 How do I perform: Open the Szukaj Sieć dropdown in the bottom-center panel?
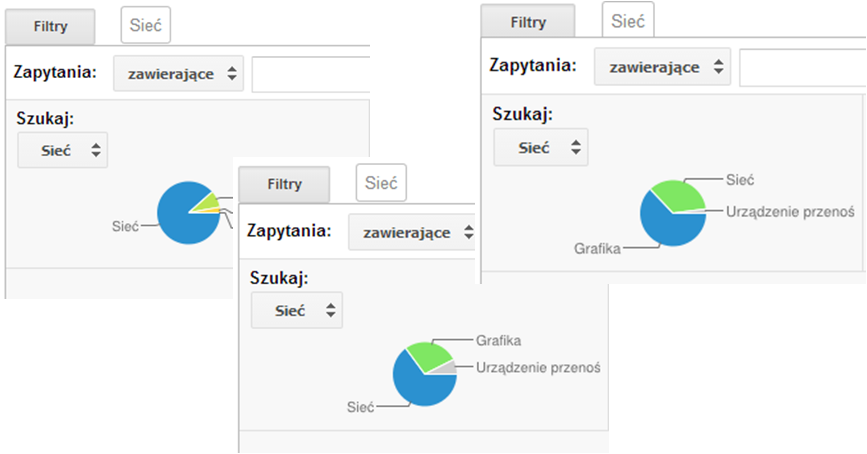[x=296, y=310]
